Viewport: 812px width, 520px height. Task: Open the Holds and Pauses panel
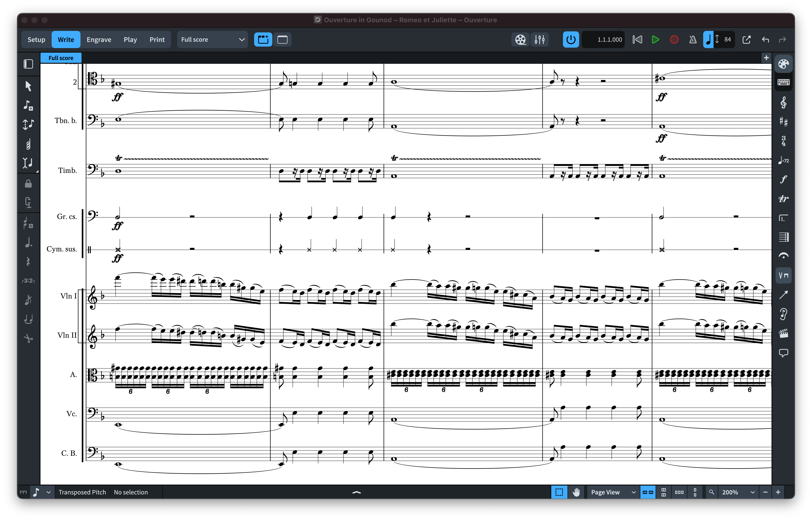[x=783, y=256]
